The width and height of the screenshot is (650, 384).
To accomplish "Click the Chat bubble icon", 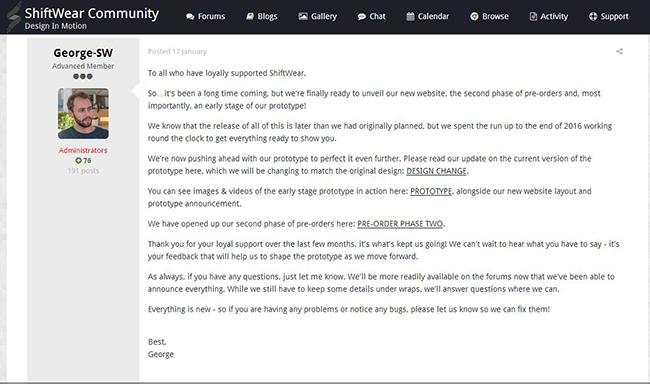I will [361, 17].
